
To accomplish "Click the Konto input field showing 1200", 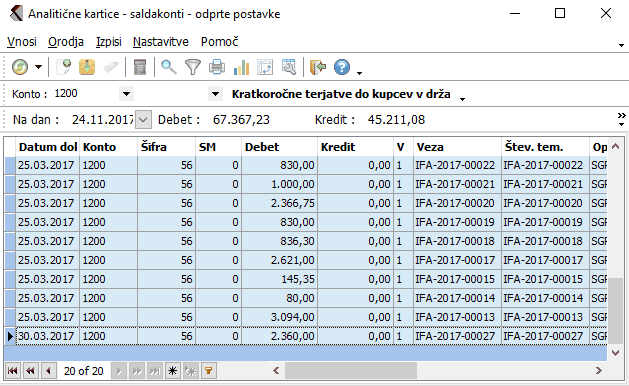I will coord(86,94).
